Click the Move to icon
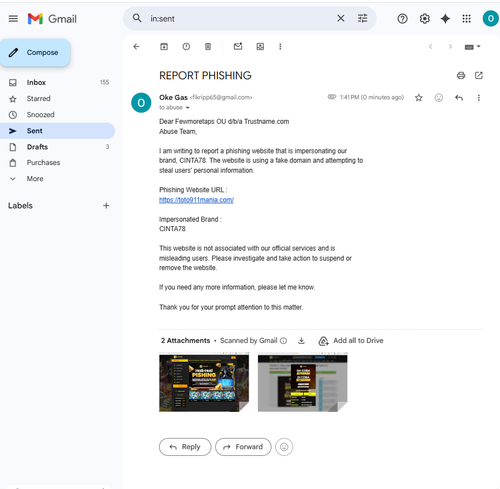 click(260, 47)
